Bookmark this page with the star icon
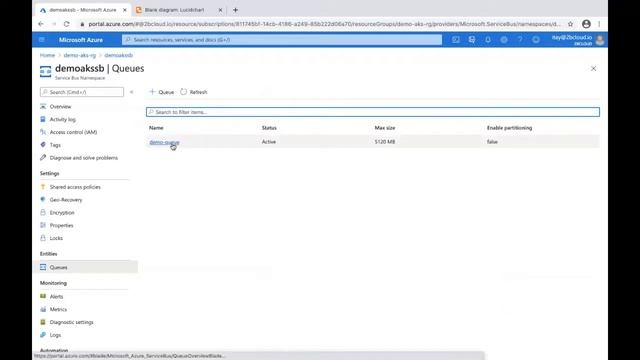This screenshot has width=640, height=360. 570,24
